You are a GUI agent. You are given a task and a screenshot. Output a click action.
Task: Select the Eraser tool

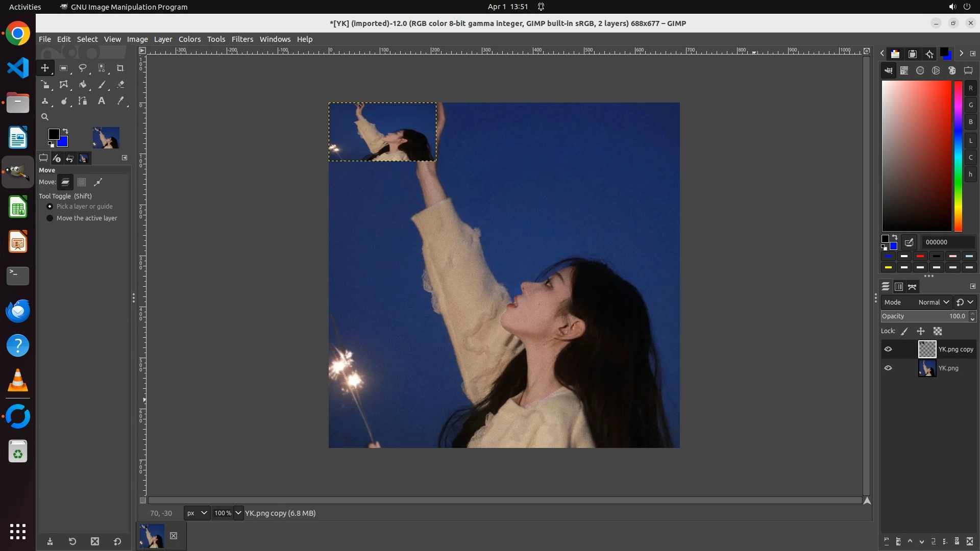point(120,85)
